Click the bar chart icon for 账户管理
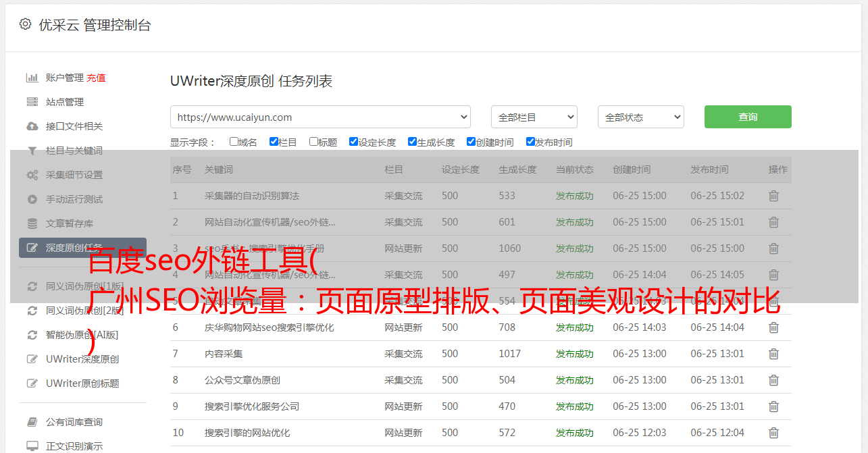 [32, 78]
